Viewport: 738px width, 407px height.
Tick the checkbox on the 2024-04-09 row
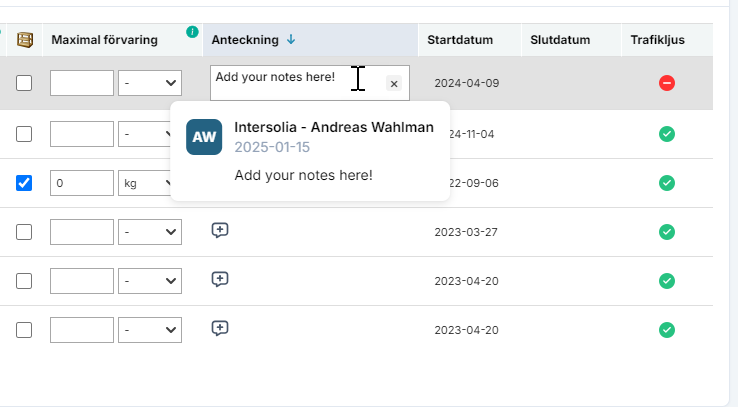point(24,83)
